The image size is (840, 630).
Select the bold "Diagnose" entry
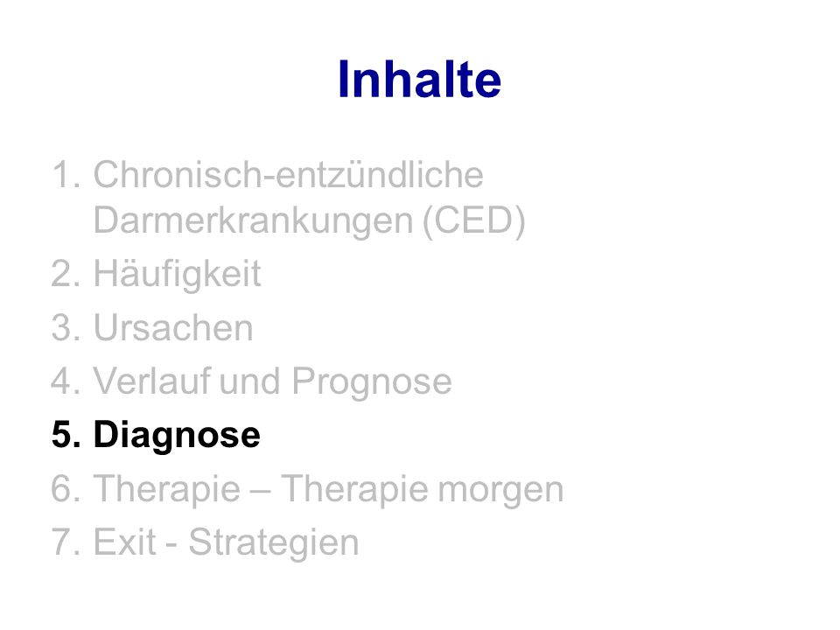click(177, 436)
